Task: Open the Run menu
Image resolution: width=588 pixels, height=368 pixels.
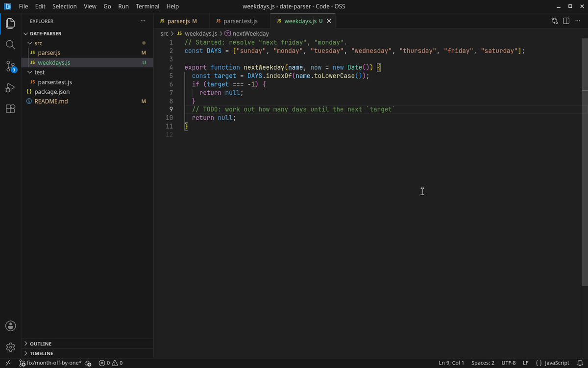Action: coord(123,6)
